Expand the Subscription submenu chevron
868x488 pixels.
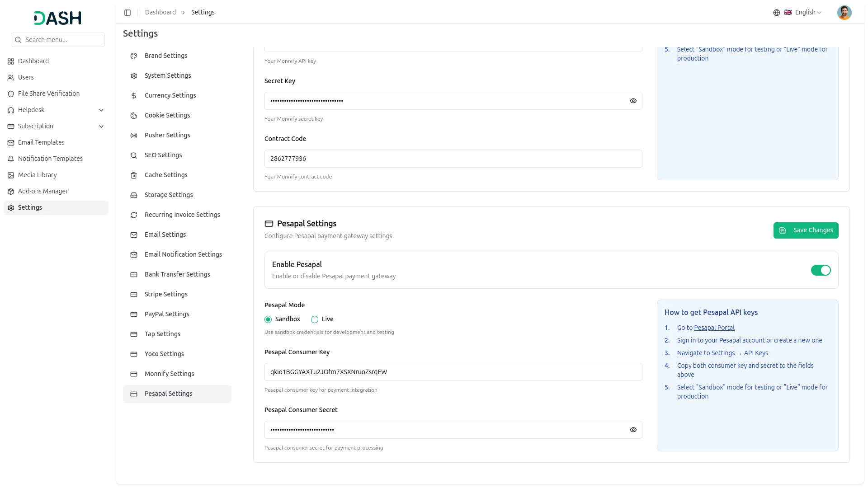101,127
